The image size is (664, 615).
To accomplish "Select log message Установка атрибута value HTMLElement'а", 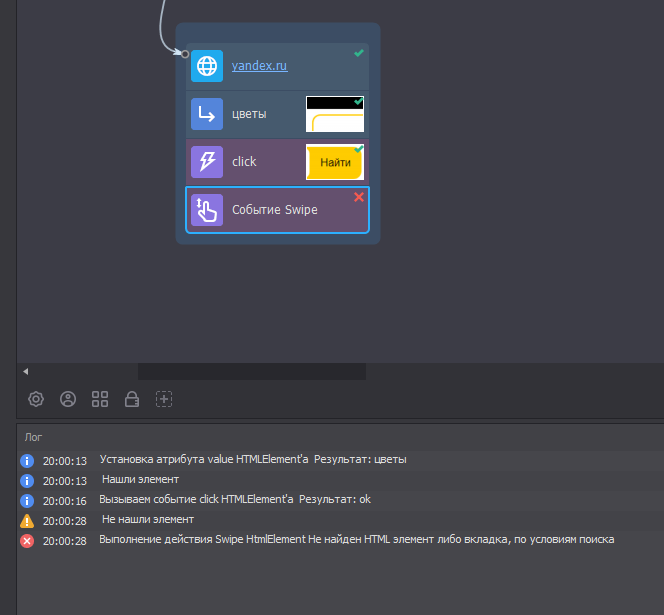I will pos(253,460).
